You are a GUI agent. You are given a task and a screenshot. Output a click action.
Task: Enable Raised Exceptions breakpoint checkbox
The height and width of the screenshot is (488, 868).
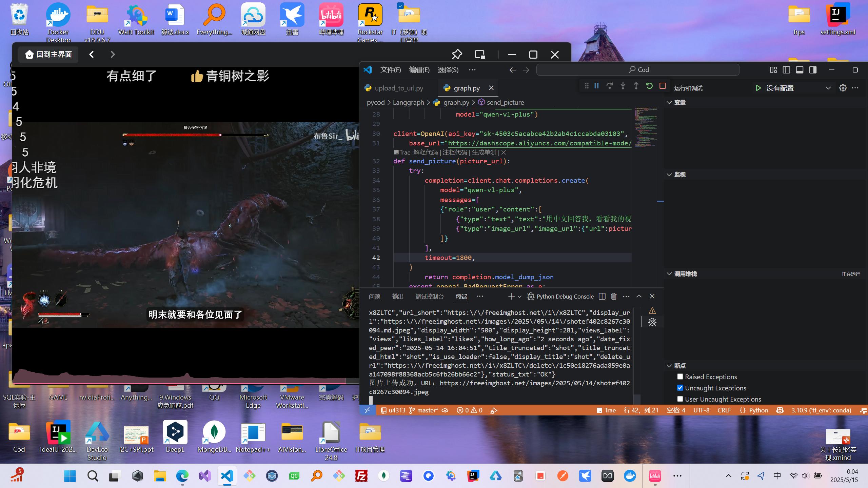(680, 377)
